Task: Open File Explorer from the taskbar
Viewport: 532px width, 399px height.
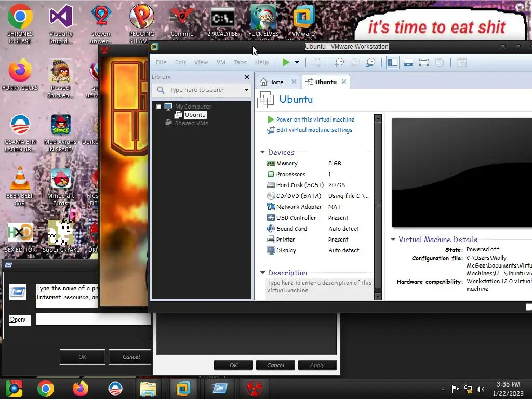Action: point(148,389)
